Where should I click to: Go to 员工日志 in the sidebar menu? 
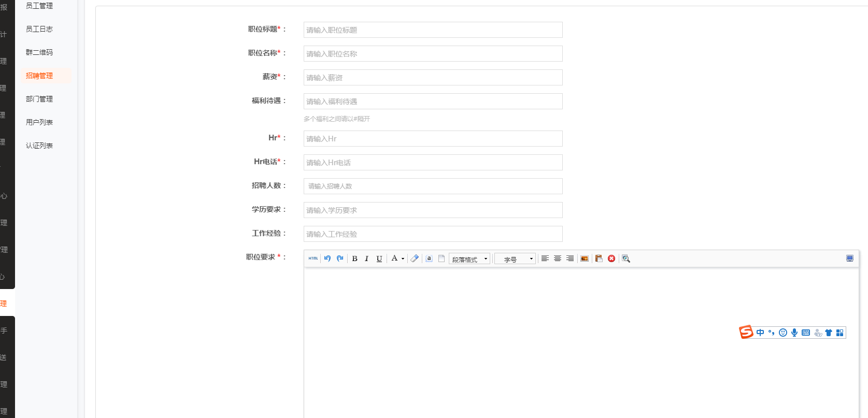click(39, 29)
